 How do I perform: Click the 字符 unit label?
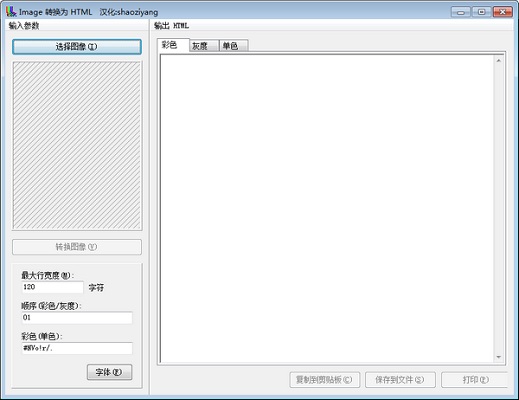(96, 287)
